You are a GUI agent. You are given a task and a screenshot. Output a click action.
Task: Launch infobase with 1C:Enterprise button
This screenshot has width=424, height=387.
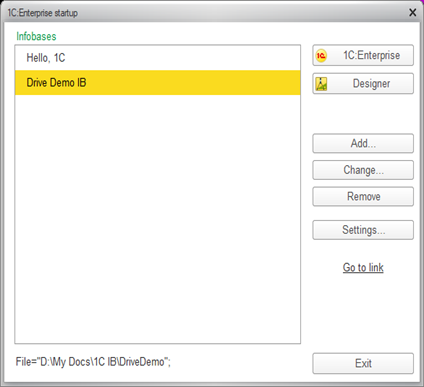[x=363, y=55]
